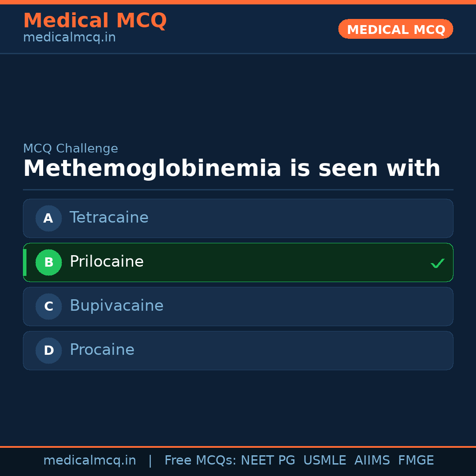Click the orange MEDICAL MCQ badge
The image size is (476, 476).
click(395, 29)
